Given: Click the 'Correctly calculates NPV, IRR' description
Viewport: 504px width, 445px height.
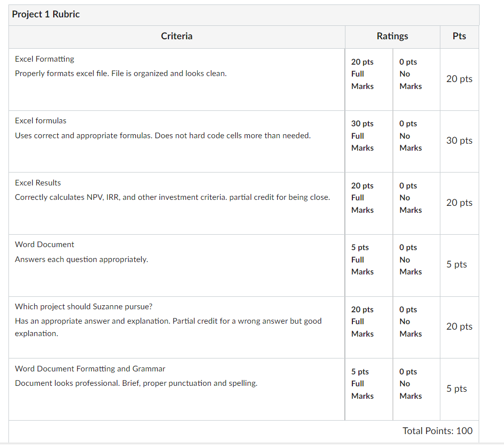Looking at the screenshot, I should point(172,197).
